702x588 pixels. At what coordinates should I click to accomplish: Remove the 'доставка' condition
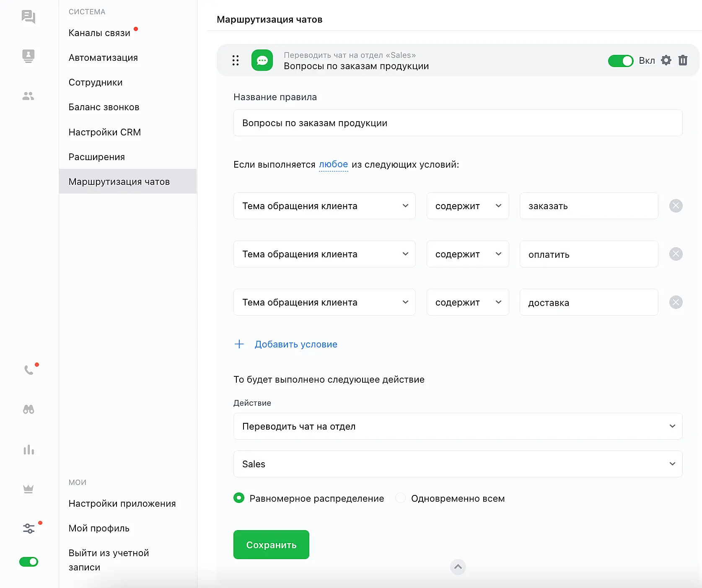(x=676, y=302)
